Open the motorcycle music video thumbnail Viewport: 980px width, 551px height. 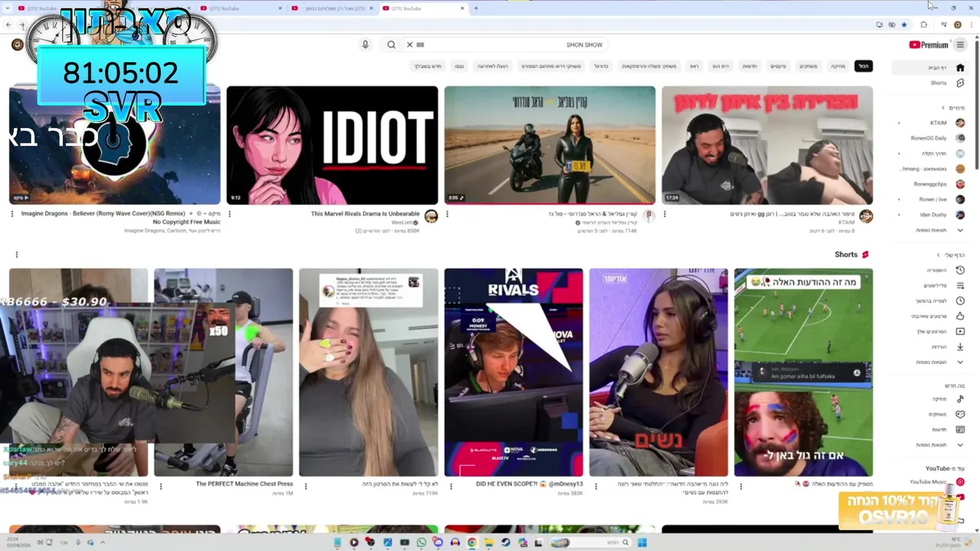point(550,145)
